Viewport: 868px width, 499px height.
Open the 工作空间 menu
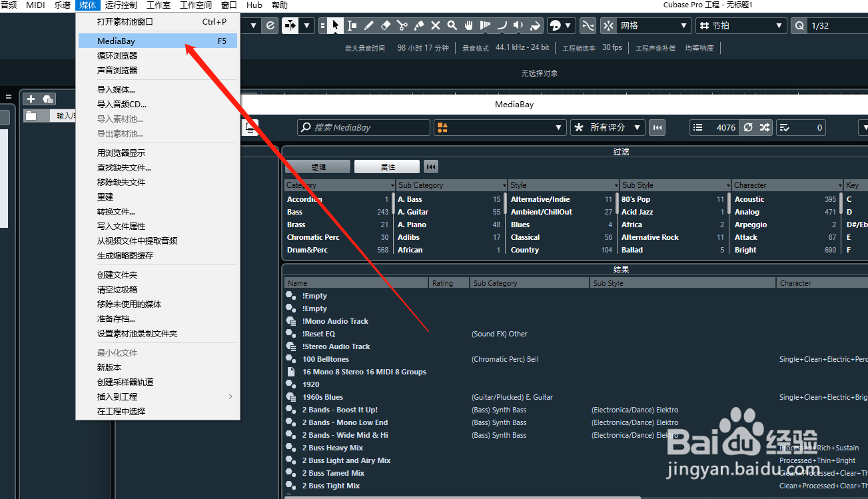196,5
